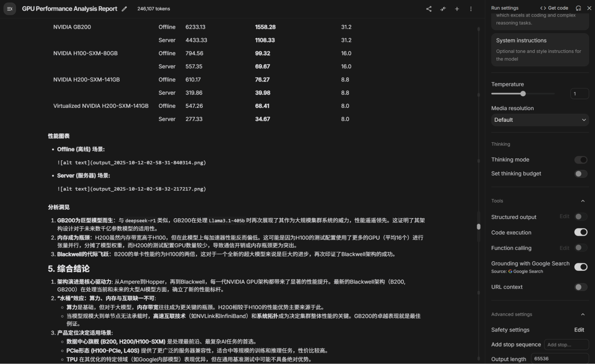Open the three-dot more options menu

click(x=471, y=9)
